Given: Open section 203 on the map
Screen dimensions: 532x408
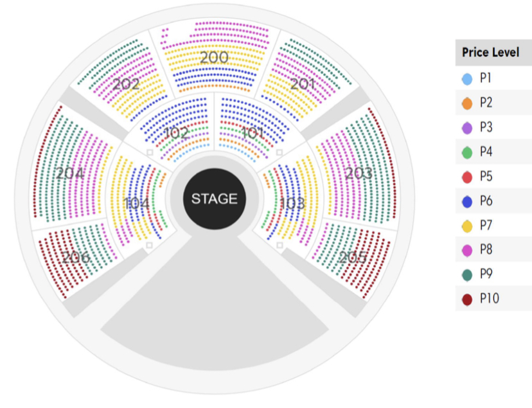Looking at the screenshot, I should [359, 173].
